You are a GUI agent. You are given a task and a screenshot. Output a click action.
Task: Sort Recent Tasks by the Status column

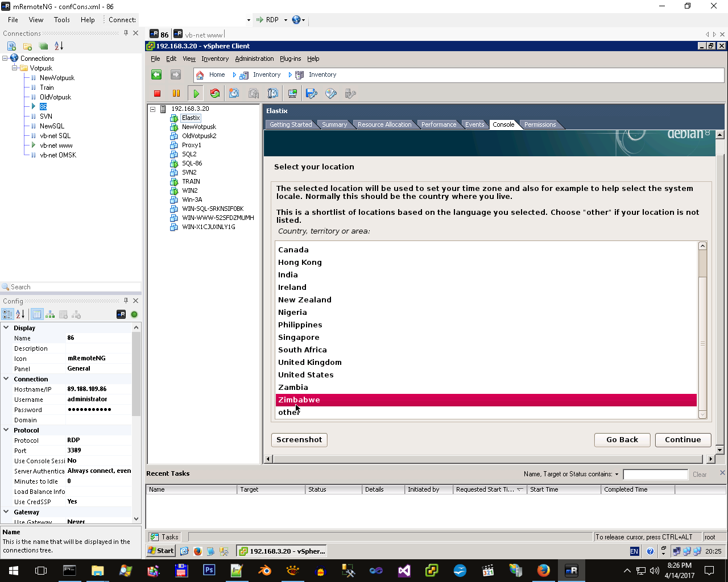point(333,489)
